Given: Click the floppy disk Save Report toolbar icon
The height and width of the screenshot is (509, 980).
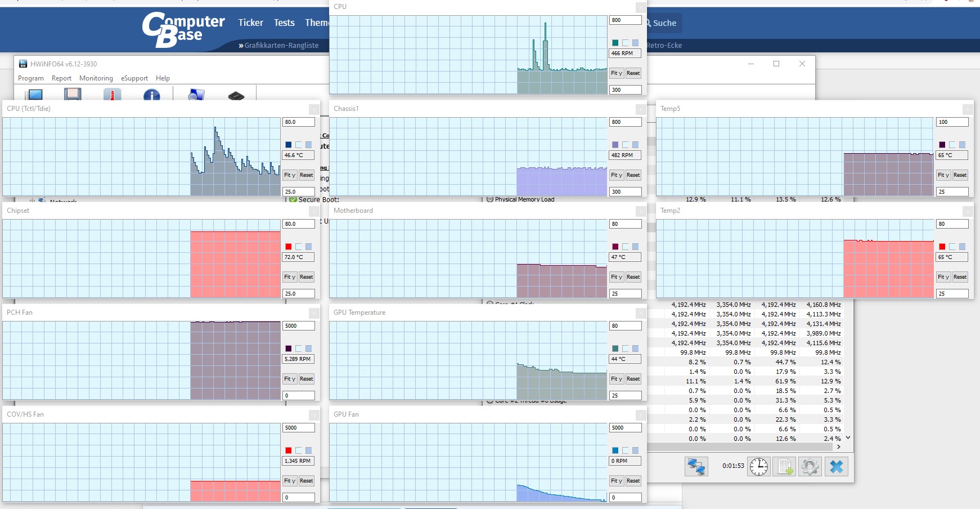Looking at the screenshot, I should coord(73,95).
